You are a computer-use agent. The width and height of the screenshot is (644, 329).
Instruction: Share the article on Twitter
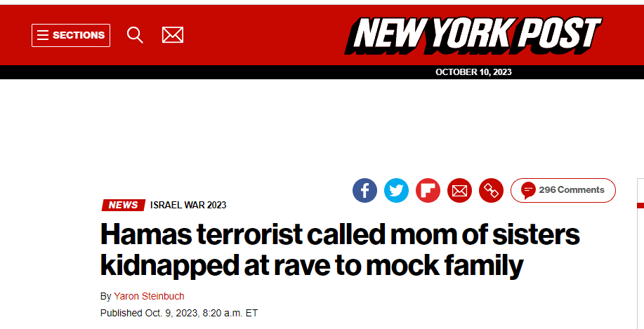tap(396, 190)
